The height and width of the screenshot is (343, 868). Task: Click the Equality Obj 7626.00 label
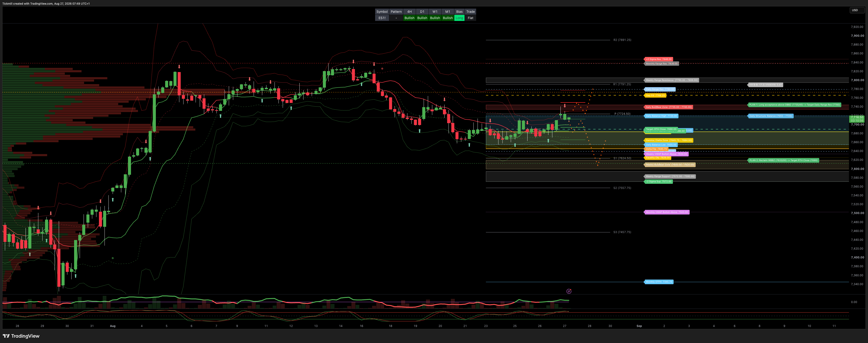[x=657, y=158]
